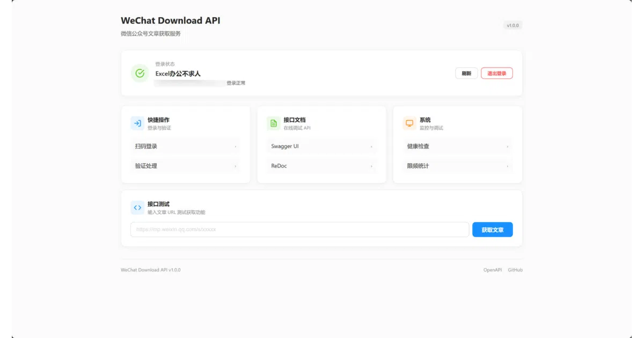This screenshot has width=644, height=338.
Task: Click the blue 获取文章 button
Action: click(x=493, y=230)
